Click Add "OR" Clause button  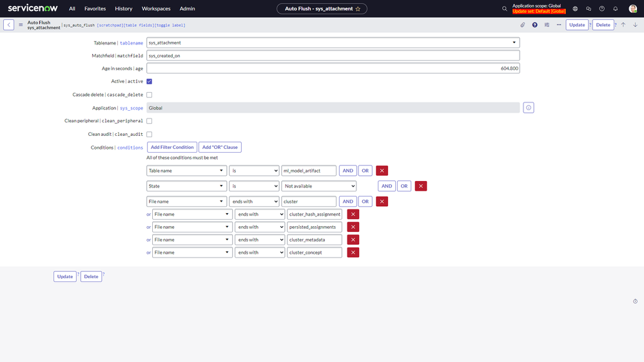(x=220, y=147)
